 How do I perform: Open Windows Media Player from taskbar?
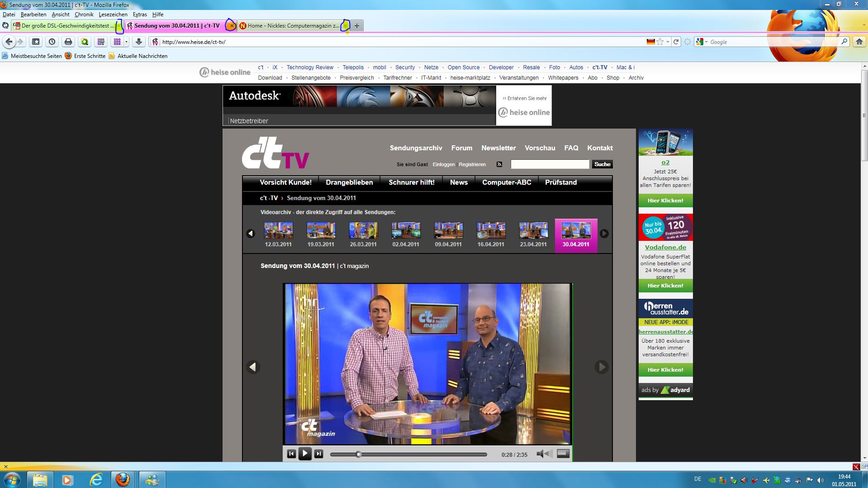coord(67,480)
